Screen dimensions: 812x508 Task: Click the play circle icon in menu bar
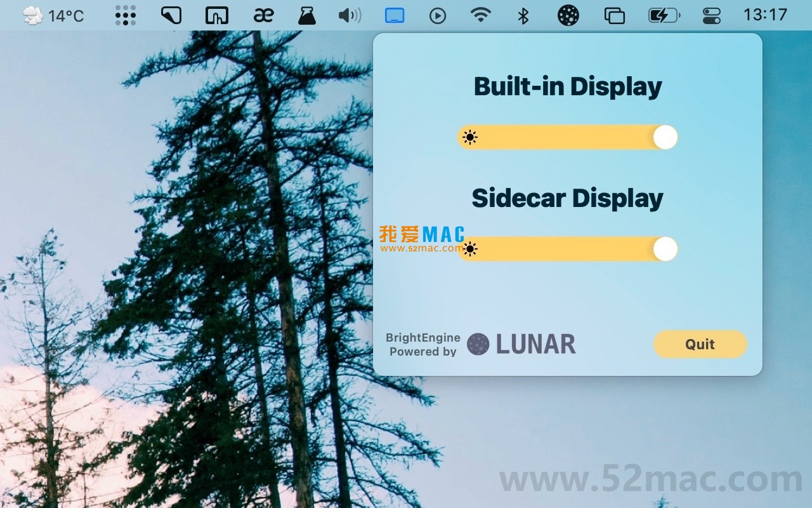point(438,15)
